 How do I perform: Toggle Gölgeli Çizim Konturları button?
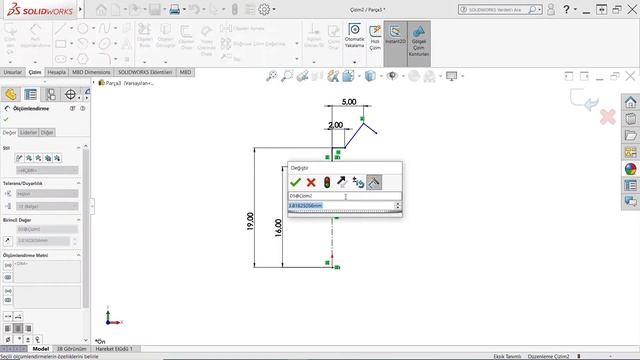[x=419, y=43]
